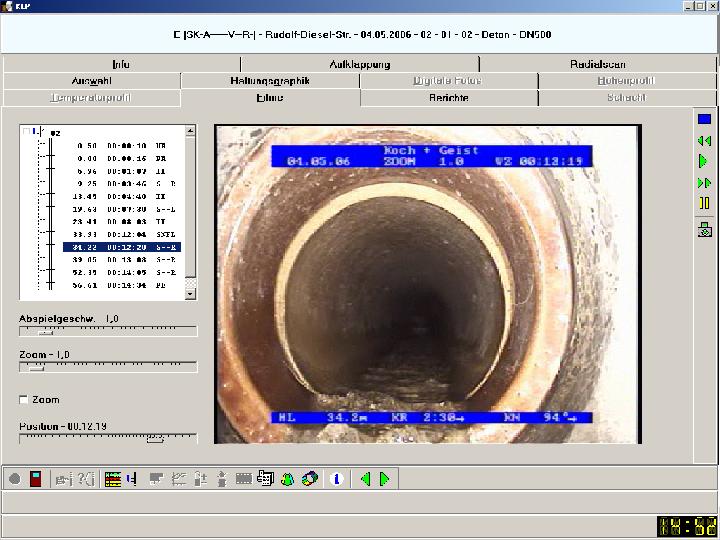This screenshot has height=540, width=720.
Task: Click the green left arrow in bottom toolbar
Action: tap(365, 479)
